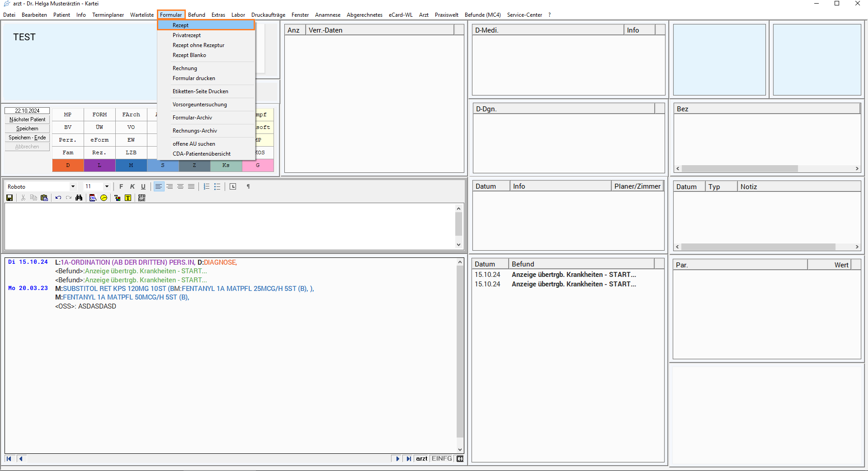This screenshot has width=868, height=471.
Task: Click the paste clipboard icon
Action: point(44,198)
